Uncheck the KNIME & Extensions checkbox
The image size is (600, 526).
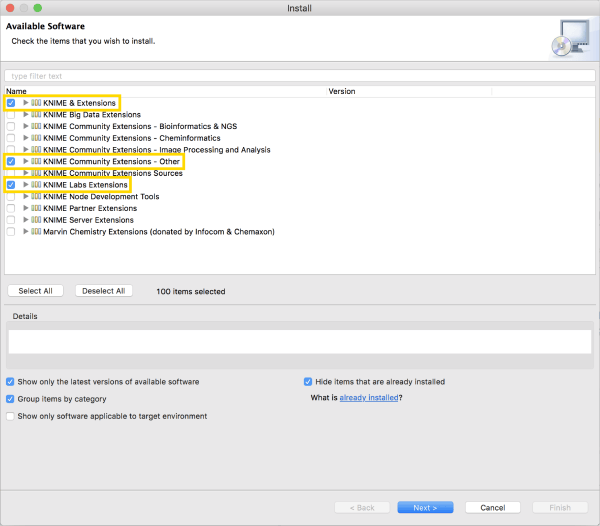click(x=11, y=103)
